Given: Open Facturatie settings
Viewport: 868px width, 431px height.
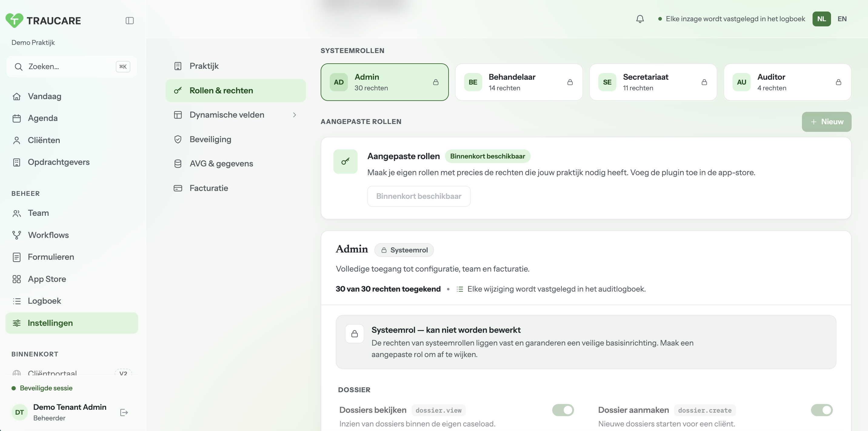Looking at the screenshot, I should tap(235, 188).
